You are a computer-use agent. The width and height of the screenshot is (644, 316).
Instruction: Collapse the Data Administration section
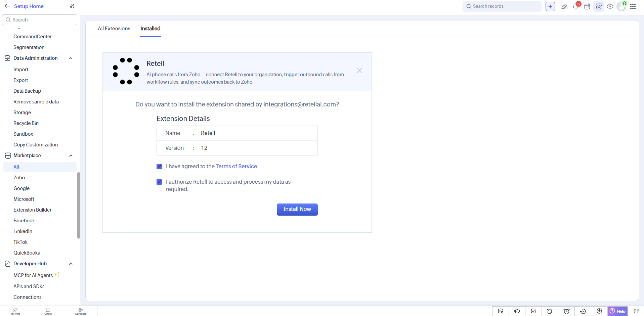point(71,58)
